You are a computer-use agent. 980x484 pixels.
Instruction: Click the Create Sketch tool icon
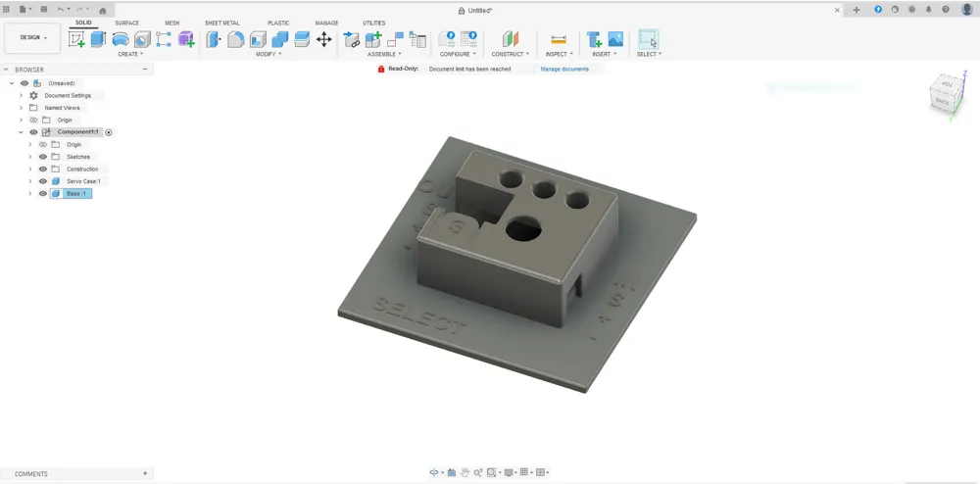[76, 39]
